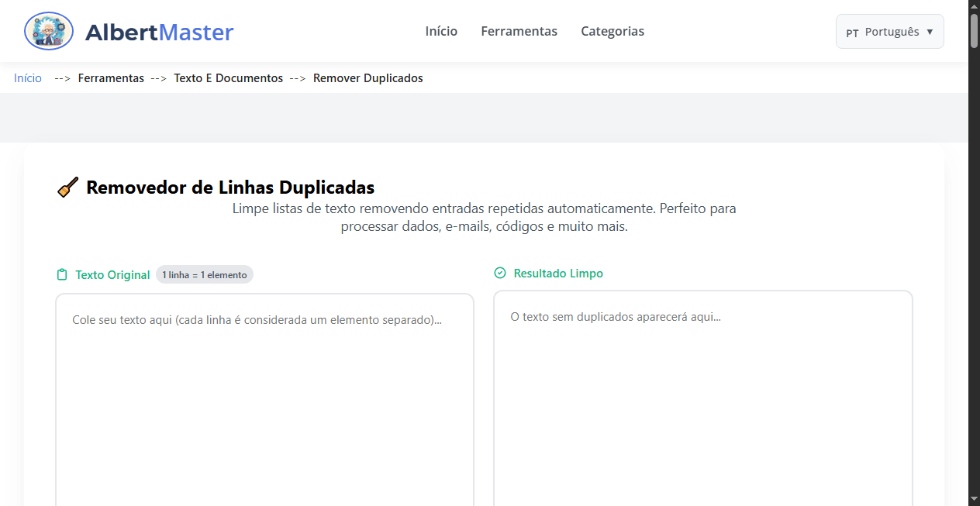
Task: Expand the Categorias navigation menu
Action: pyautogui.click(x=612, y=31)
